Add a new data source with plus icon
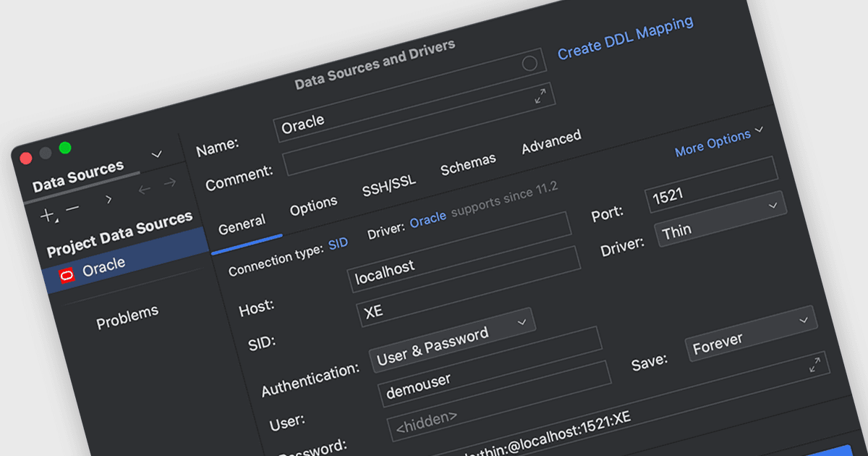This screenshot has height=456, width=868. (x=48, y=215)
